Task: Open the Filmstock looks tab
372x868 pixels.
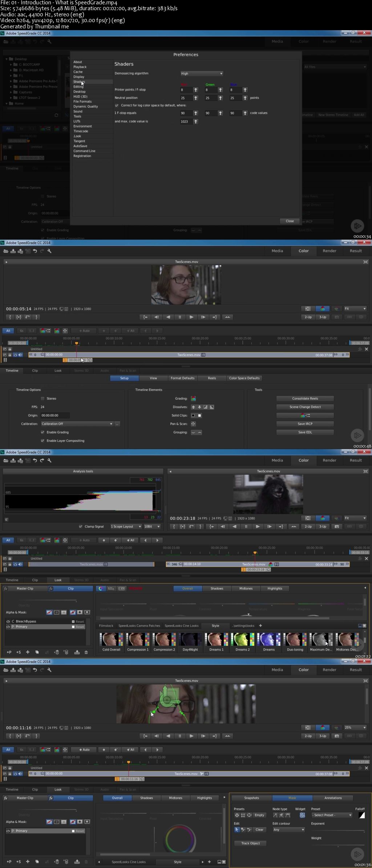Action: coord(106,626)
